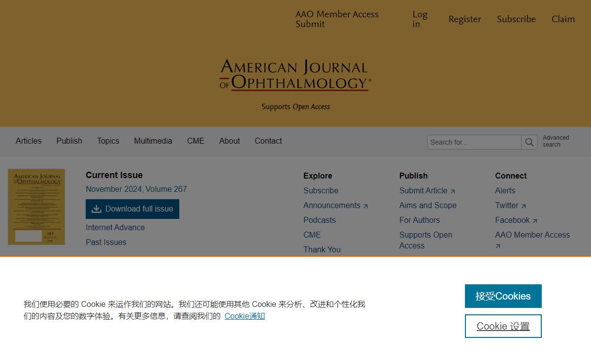Open Announcements external link
Viewport: 591px width, 364px height.
(x=336, y=205)
